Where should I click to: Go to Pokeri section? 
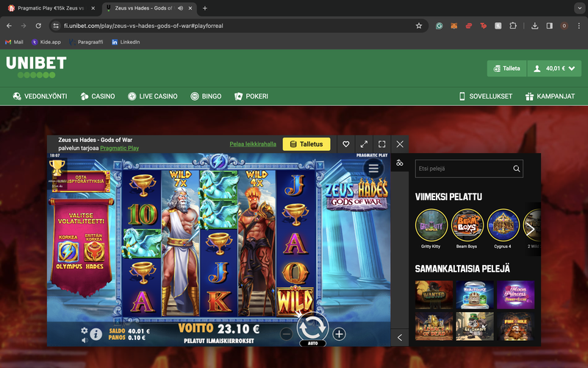(x=251, y=96)
